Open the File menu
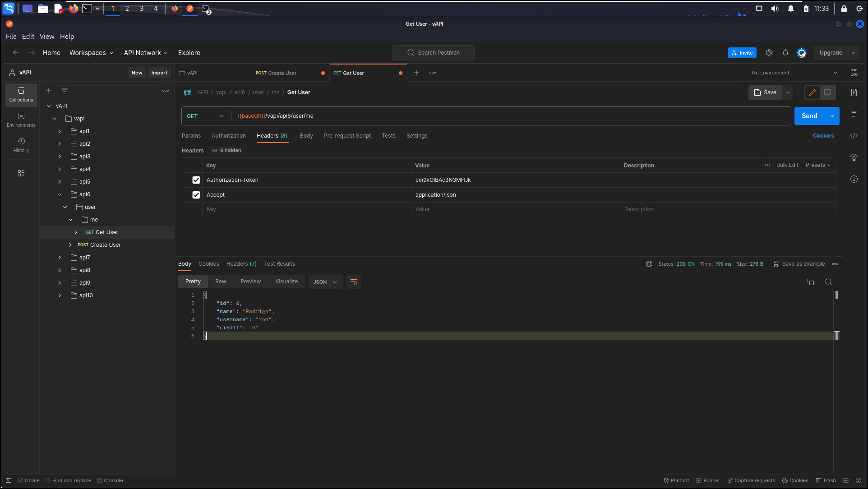This screenshot has width=868, height=489. pyautogui.click(x=11, y=37)
